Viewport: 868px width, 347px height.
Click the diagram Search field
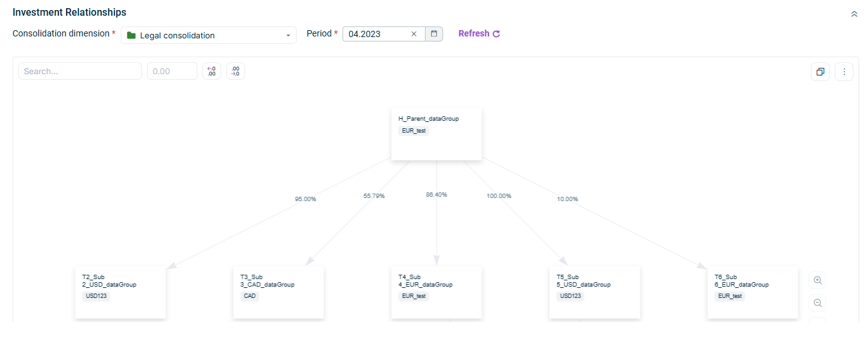(x=80, y=71)
